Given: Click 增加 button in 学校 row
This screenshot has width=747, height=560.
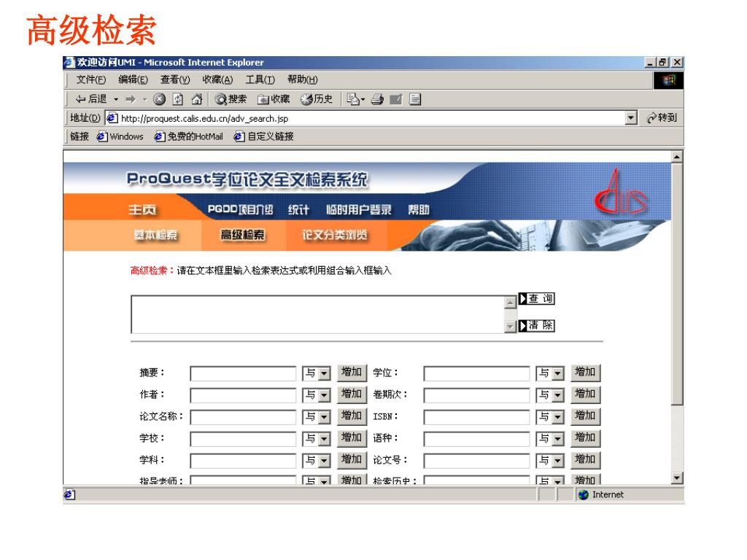Looking at the screenshot, I should tap(352, 438).
